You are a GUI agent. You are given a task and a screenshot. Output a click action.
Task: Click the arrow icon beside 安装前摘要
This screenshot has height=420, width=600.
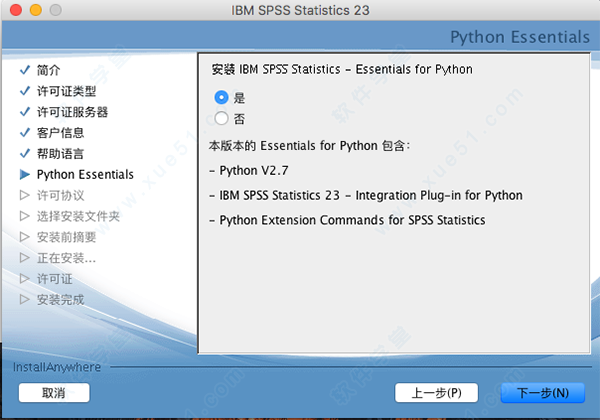click(25, 237)
